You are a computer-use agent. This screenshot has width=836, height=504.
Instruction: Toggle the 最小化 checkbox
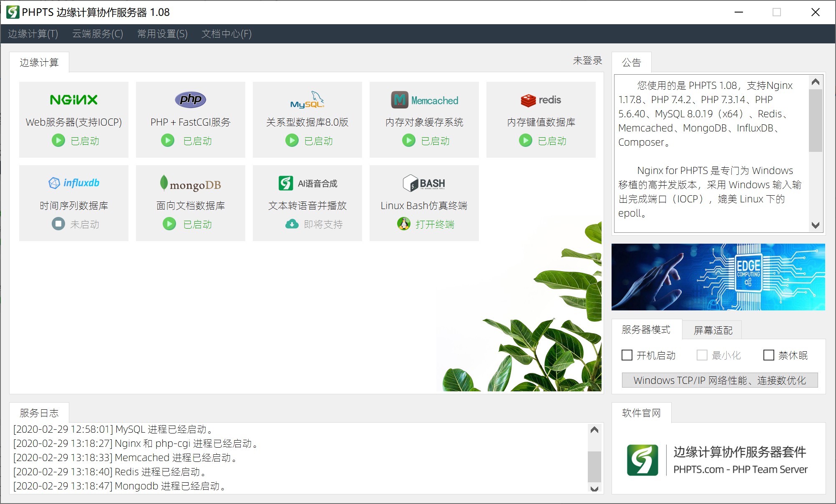click(x=702, y=355)
